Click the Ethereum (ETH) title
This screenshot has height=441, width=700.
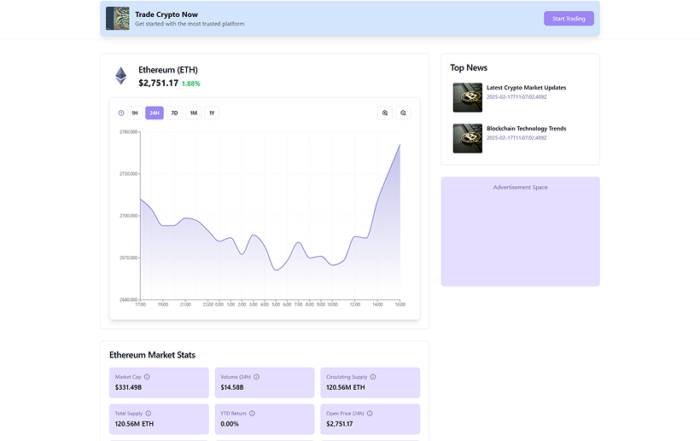tap(168, 70)
